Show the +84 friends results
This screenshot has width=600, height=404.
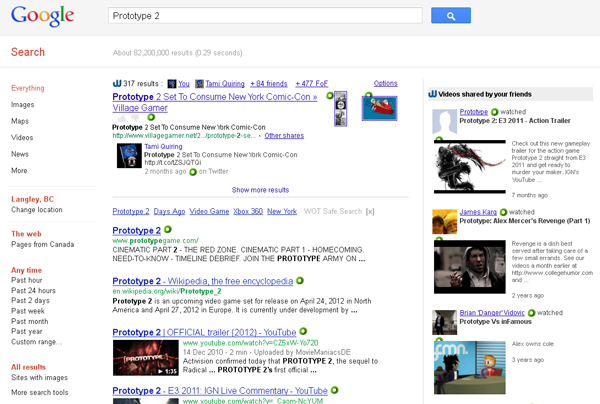pyautogui.click(x=269, y=83)
